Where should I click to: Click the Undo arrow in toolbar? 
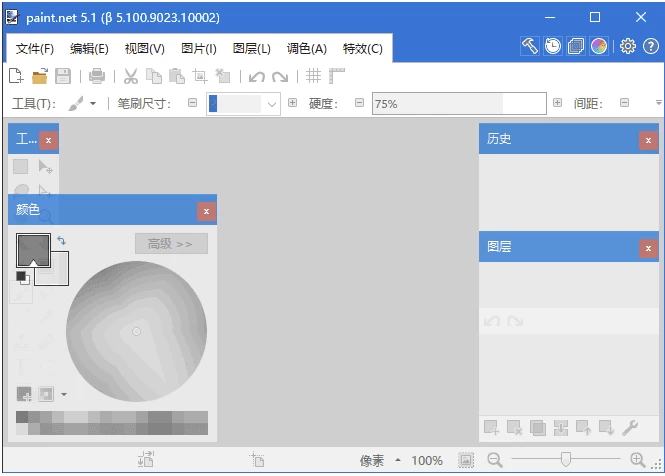[x=257, y=76]
